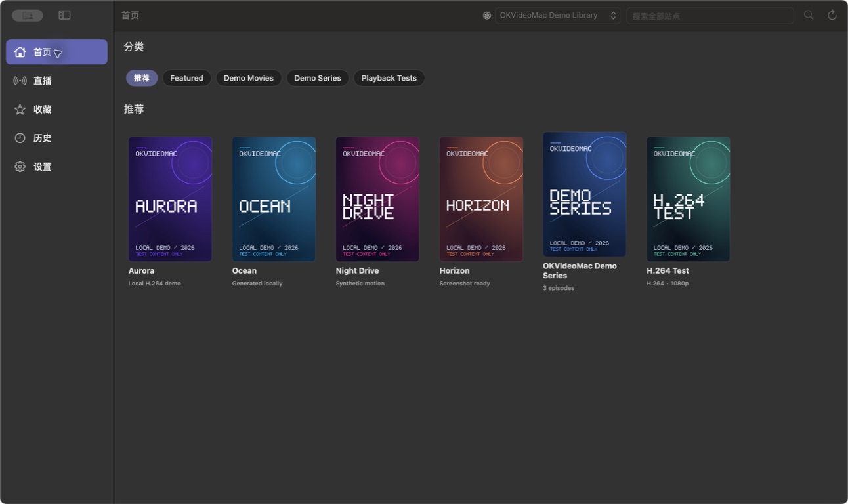
Task: Click the Aurora title below its poster
Action: point(142,270)
